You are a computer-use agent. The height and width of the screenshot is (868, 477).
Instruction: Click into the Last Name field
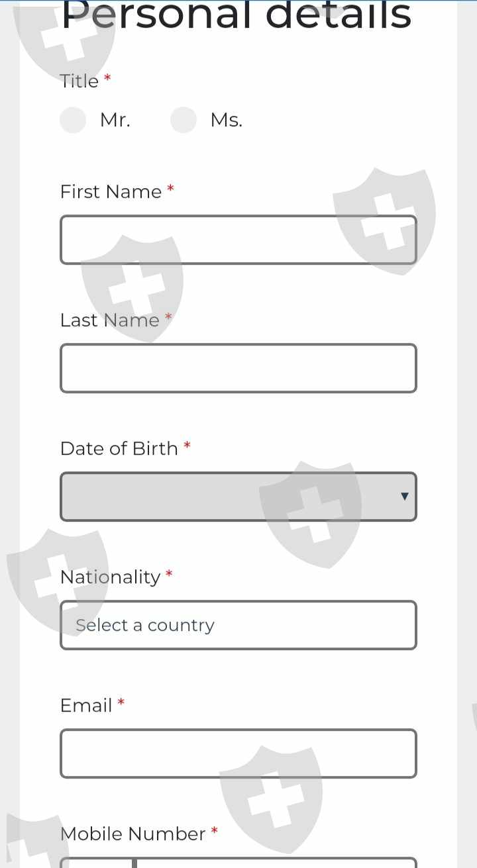[x=238, y=368]
